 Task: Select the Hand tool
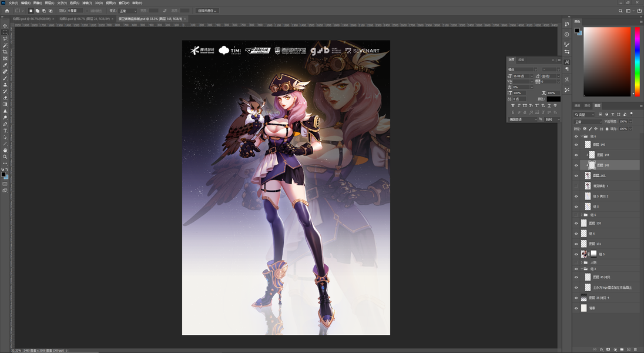(5, 150)
